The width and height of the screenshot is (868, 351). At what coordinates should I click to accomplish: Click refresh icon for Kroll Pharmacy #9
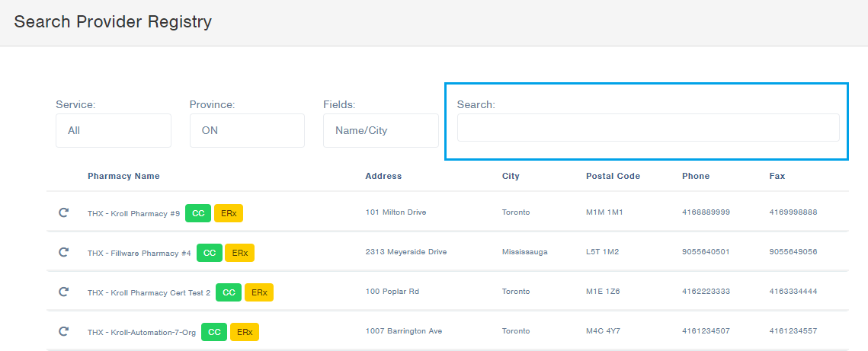[x=64, y=212]
